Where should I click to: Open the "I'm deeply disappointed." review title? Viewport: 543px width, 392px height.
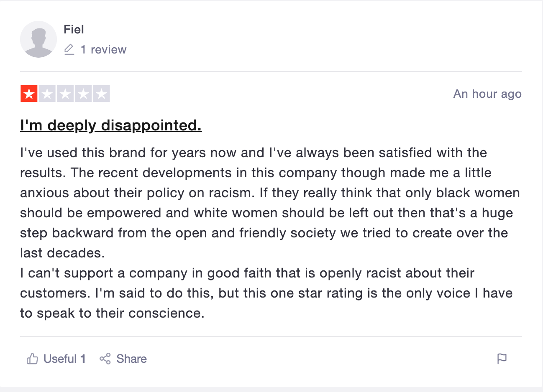pyautogui.click(x=111, y=125)
